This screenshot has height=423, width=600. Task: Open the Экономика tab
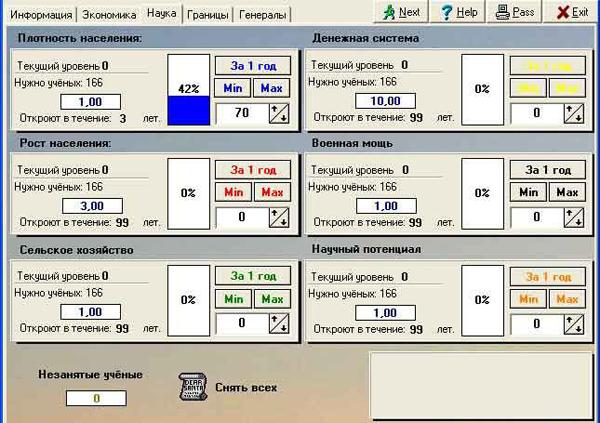click(x=109, y=15)
